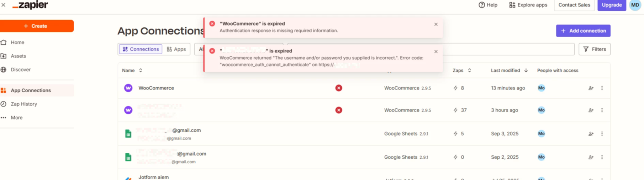Open three-dot menu for Sep 2, 2025 connection
This screenshot has height=180, width=644.
(602, 157)
